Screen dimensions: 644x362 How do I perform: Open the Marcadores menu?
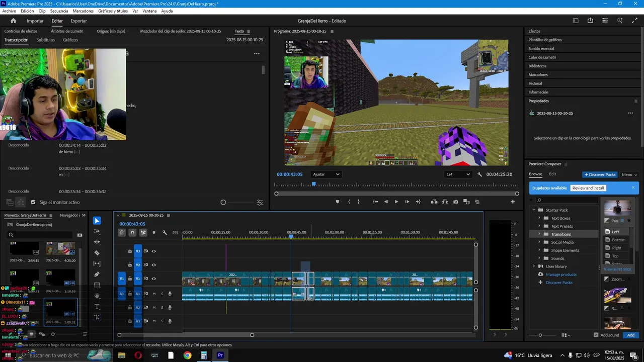pos(83,11)
